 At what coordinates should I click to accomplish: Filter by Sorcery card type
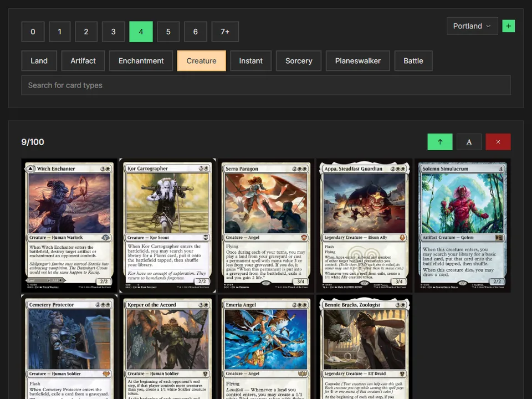click(x=299, y=61)
